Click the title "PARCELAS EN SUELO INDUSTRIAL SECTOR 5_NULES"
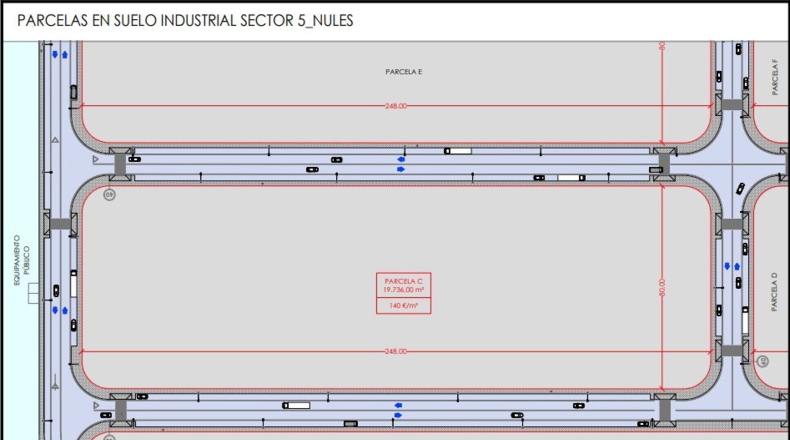The width and height of the screenshot is (790, 440). [x=185, y=21]
